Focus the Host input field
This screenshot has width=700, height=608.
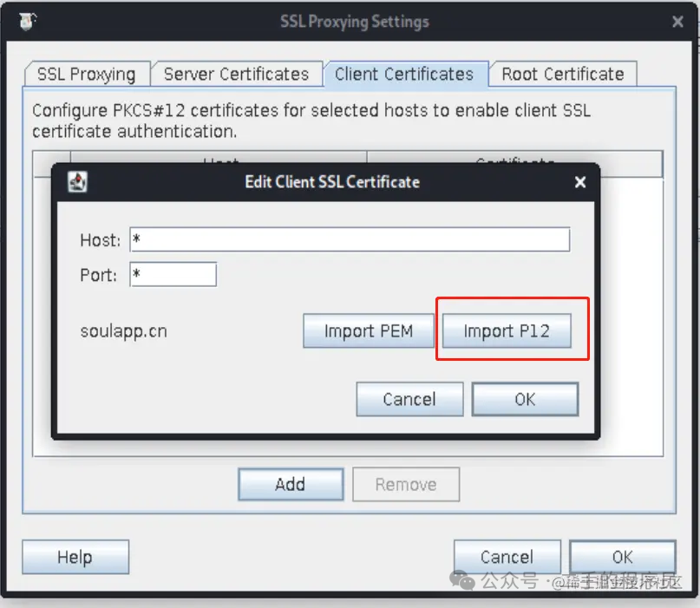coord(350,239)
